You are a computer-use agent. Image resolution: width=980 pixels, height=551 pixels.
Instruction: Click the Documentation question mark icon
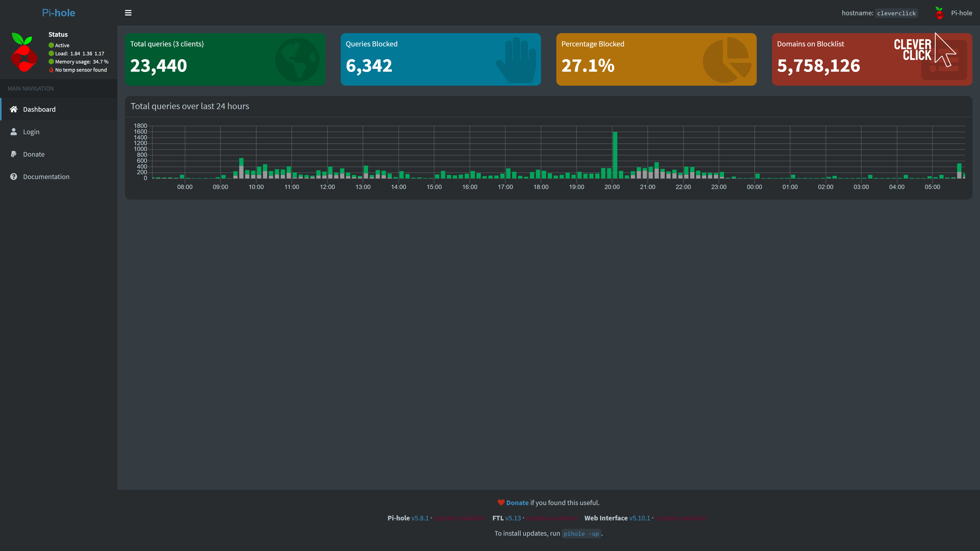(14, 177)
